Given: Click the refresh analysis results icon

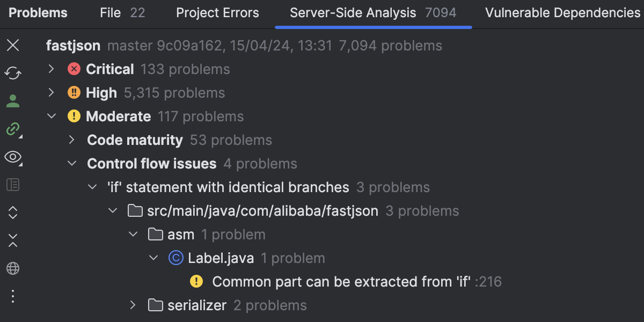Looking at the screenshot, I should tap(13, 72).
